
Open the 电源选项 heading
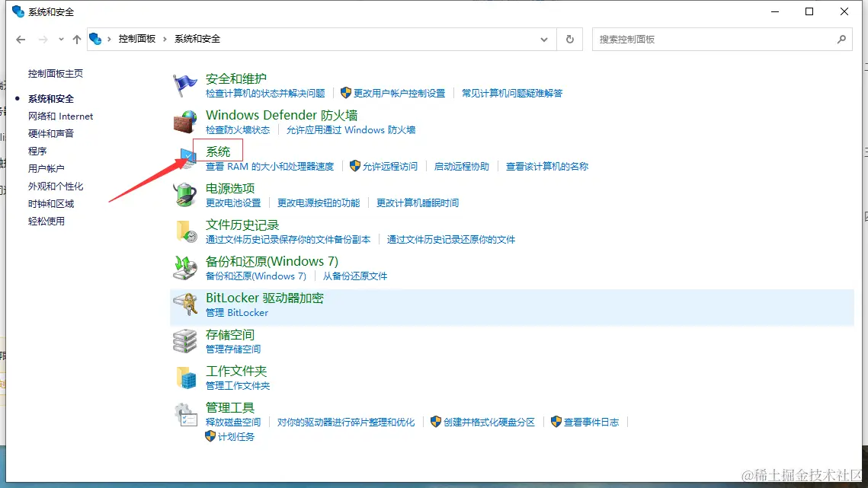229,188
